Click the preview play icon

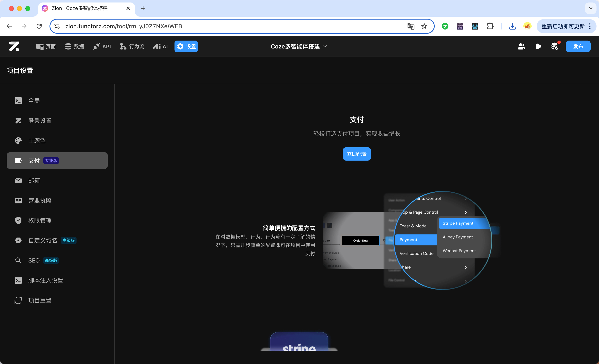tap(538, 46)
